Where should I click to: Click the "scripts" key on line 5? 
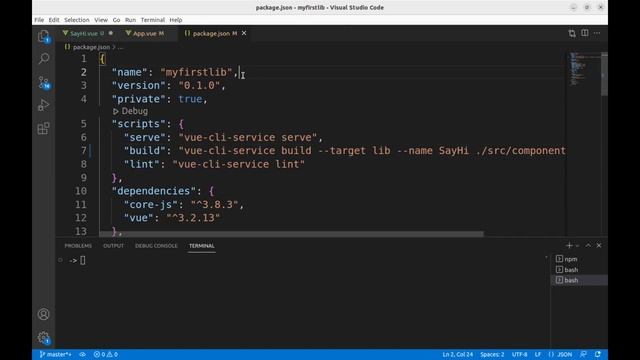(x=139, y=124)
